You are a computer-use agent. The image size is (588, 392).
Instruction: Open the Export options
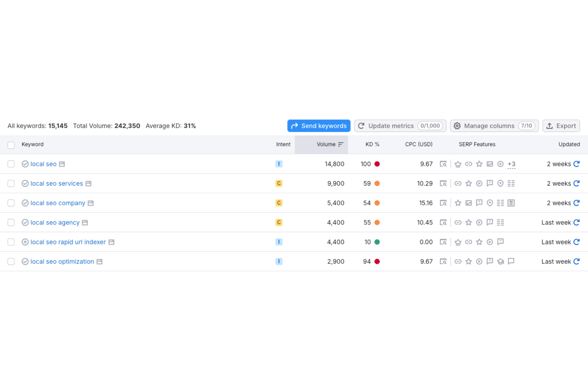pyautogui.click(x=561, y=126)
